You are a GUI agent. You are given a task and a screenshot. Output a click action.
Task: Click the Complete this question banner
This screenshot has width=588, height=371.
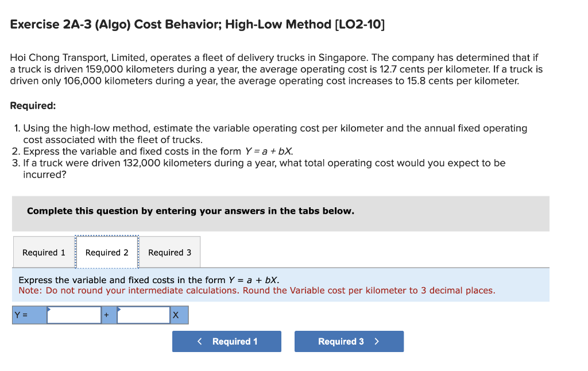tap(191, 211)
